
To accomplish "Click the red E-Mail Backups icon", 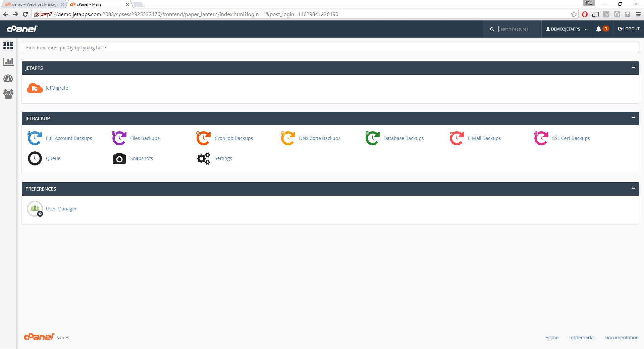I will tap(457, 138).
